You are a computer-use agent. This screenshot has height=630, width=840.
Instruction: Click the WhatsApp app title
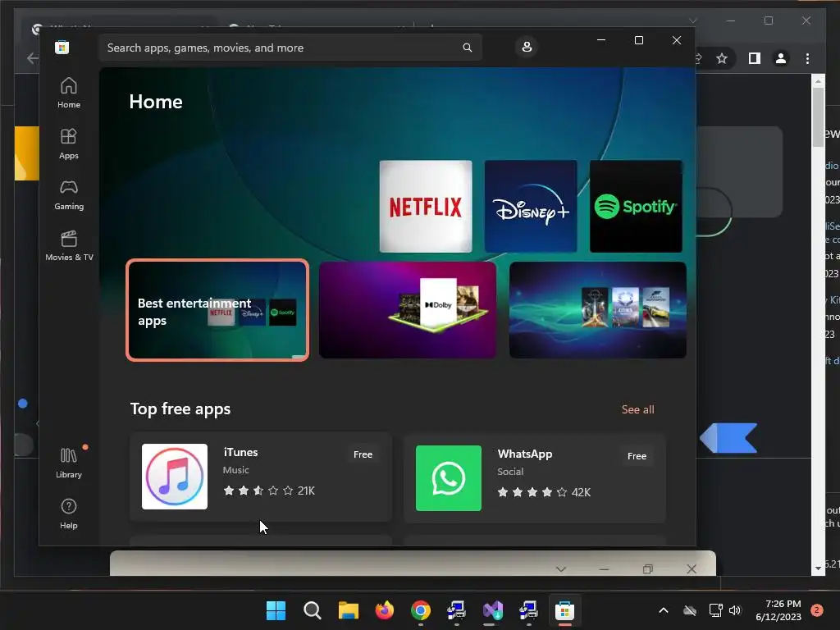click(x=524, y=454)
